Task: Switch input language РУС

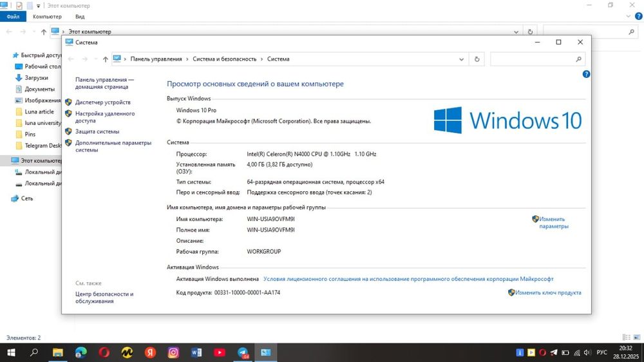Action: (601, 352)
